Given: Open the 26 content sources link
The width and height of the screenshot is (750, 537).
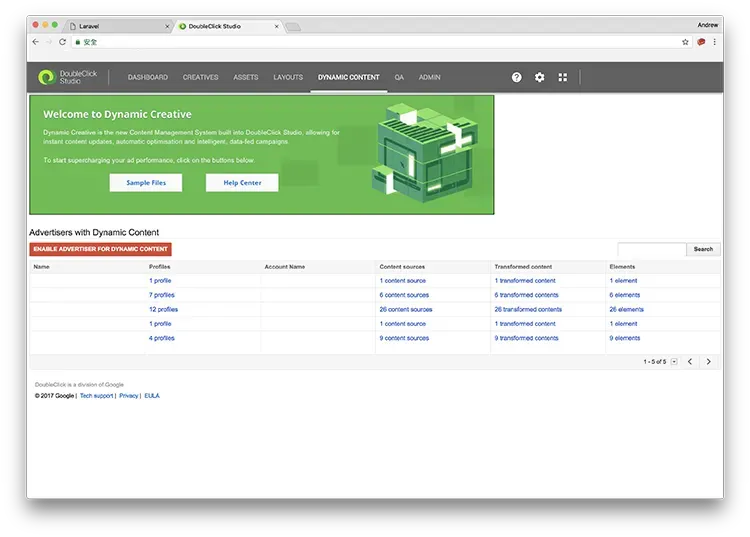Looking at the screenshot, I should tap(406, 310).
